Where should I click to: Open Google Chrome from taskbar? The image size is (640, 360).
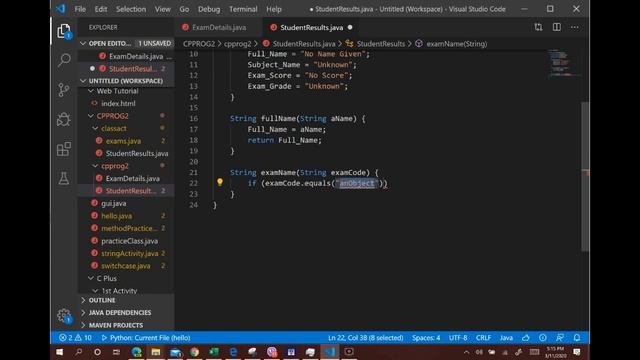[x=194, y=352]
